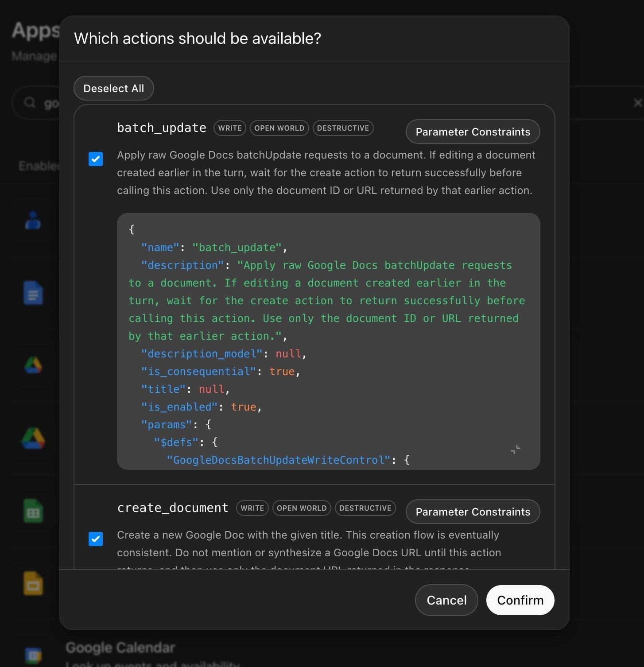Click the larger lower Google Drive icon in background

(x=33, y=438)
